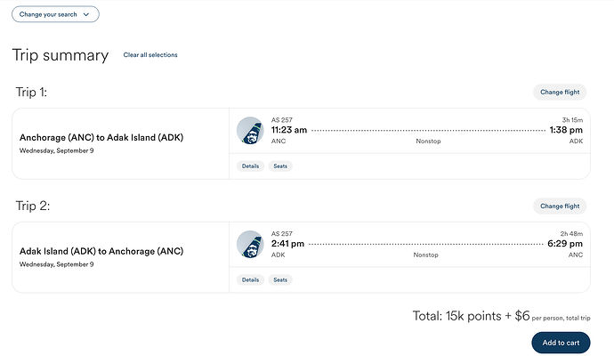Click the 2:41 pm departure time
The height and width of the screenshot is (364, 614).
click(x=287, y=244)
